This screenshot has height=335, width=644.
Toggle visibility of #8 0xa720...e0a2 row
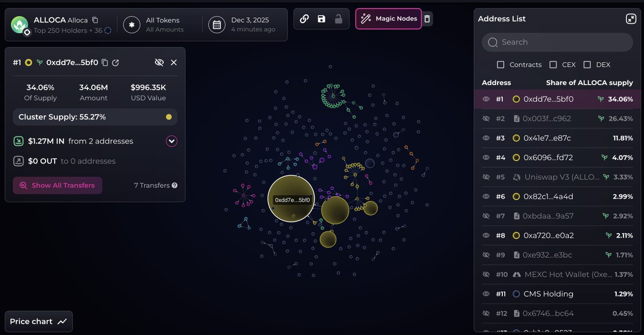point(486,235)
